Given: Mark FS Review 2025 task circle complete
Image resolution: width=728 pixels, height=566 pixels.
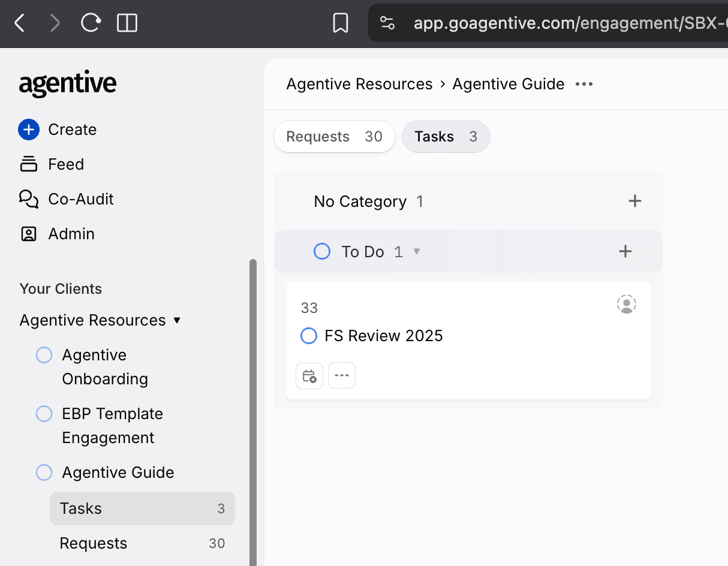Looking at the screenshot, I should [x=309, y=336].
